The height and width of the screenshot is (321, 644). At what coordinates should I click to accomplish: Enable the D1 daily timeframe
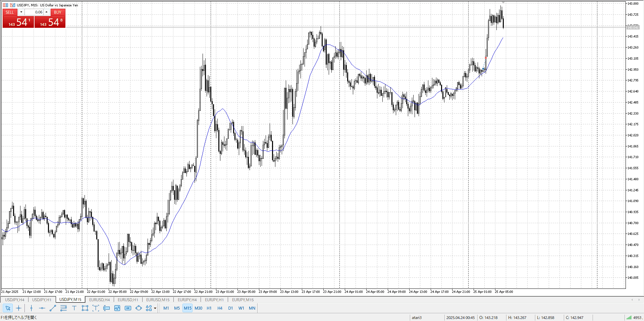click(230, 308)
